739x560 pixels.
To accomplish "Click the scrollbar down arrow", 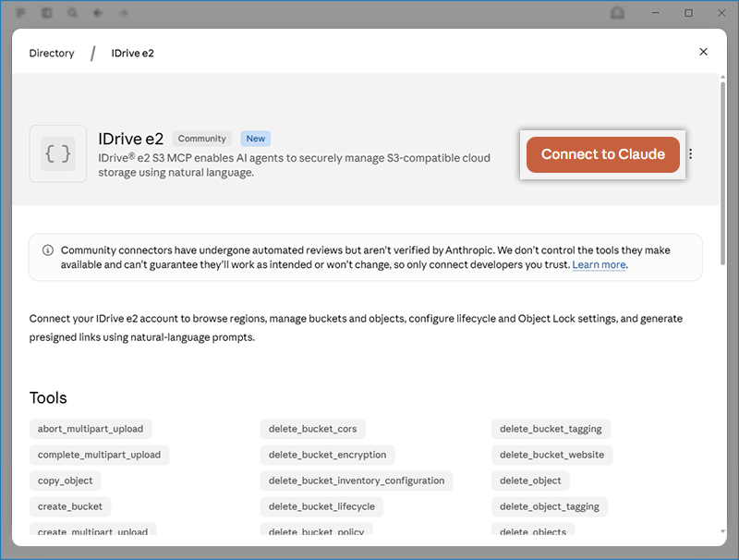I will pyautogui.click(x=722, y=531).
